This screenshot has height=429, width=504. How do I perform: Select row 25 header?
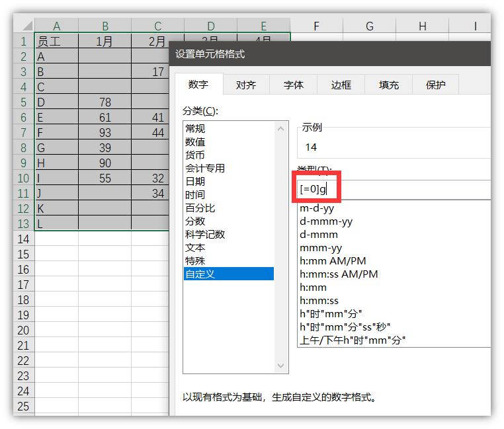[24, 406]
